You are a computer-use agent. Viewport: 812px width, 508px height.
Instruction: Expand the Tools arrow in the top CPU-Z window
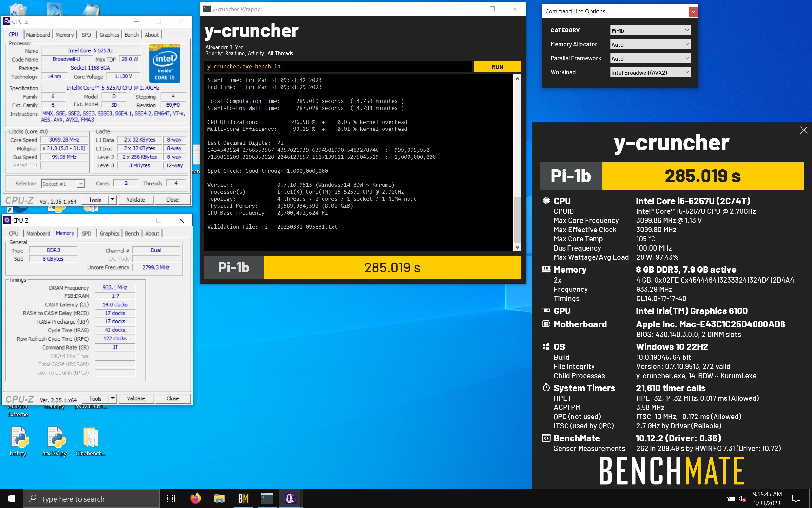click(112, 200)
